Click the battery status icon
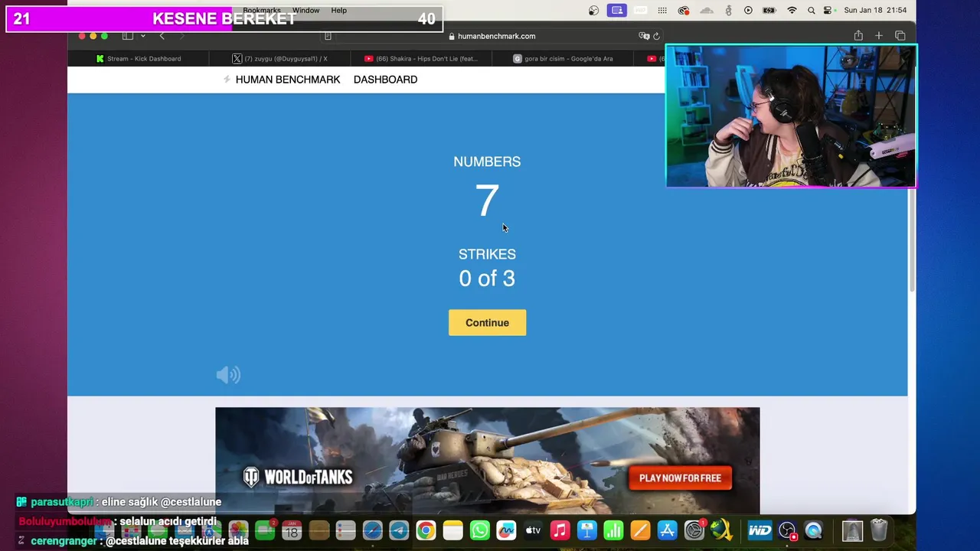 (770, 11)
